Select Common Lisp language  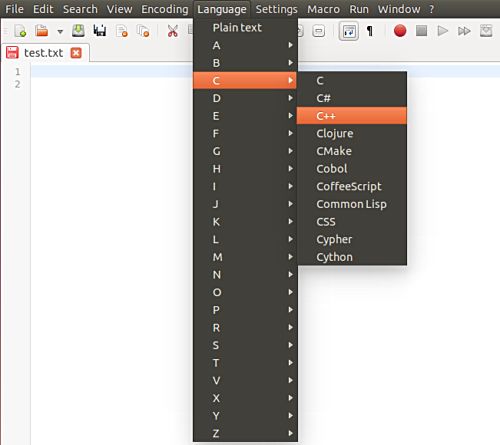pos(352,204)
